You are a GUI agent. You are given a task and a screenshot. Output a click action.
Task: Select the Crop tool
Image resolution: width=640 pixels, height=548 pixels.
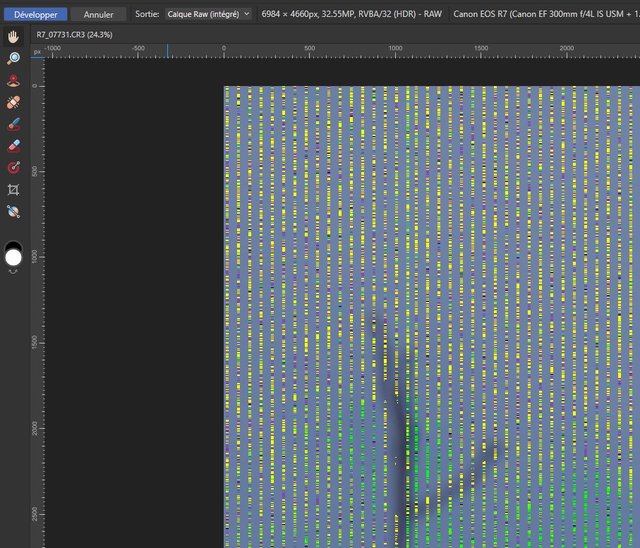click(x=13, y=189)
